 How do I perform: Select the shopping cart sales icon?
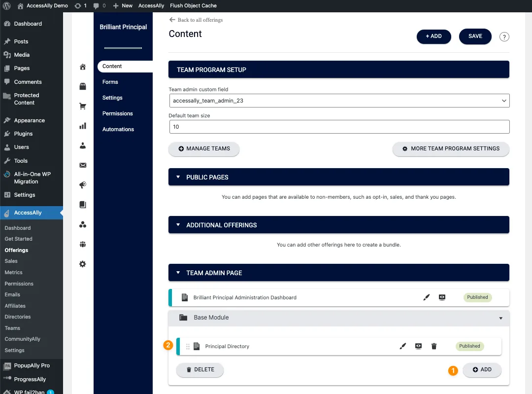tap(83, 106)
